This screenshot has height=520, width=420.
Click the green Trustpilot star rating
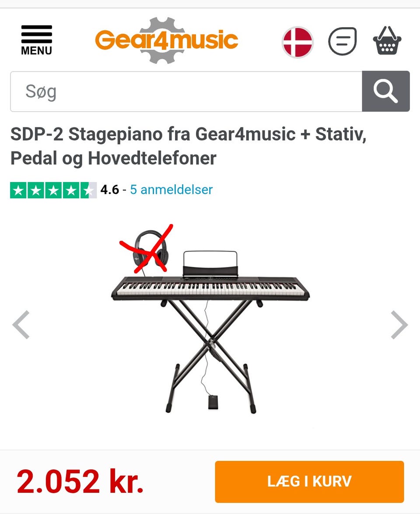click(53, 190)
